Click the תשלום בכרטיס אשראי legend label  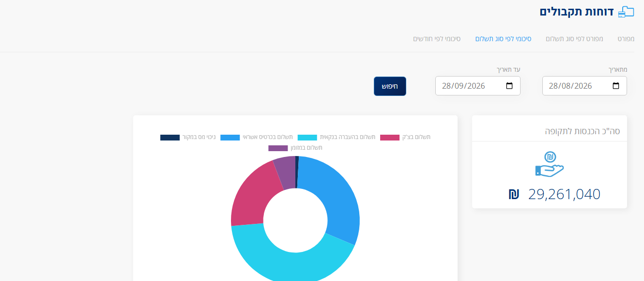267,137
